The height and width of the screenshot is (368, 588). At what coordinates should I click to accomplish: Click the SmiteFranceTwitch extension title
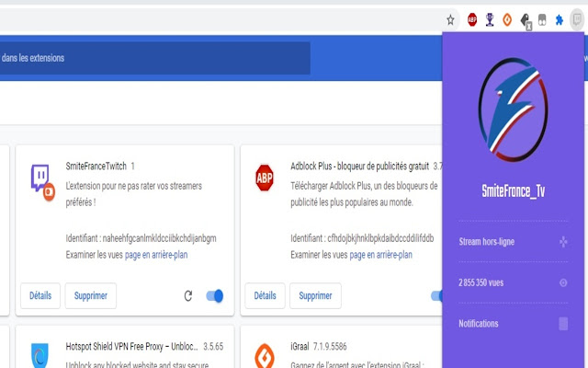96,167
